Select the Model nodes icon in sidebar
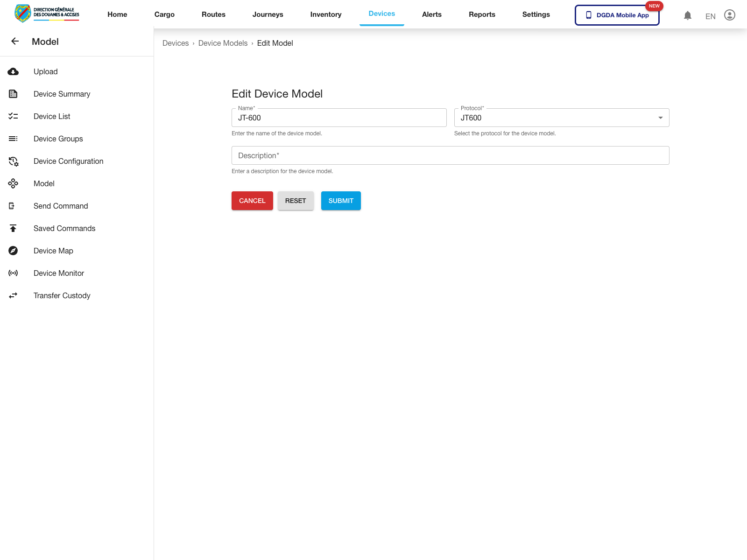Viewport: 747px width, 560px height. coord(13,183)
